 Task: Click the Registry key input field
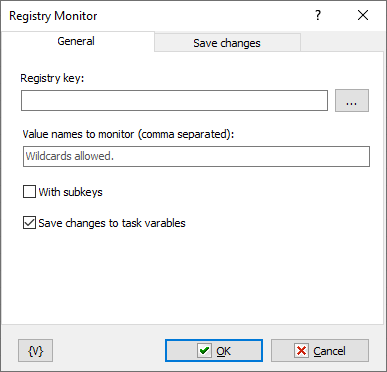(174, 100)
